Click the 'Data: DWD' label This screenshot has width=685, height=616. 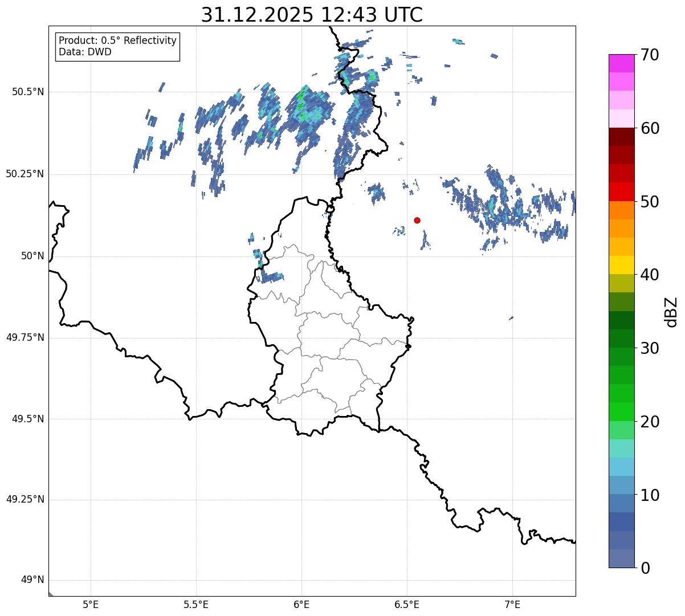85,52
